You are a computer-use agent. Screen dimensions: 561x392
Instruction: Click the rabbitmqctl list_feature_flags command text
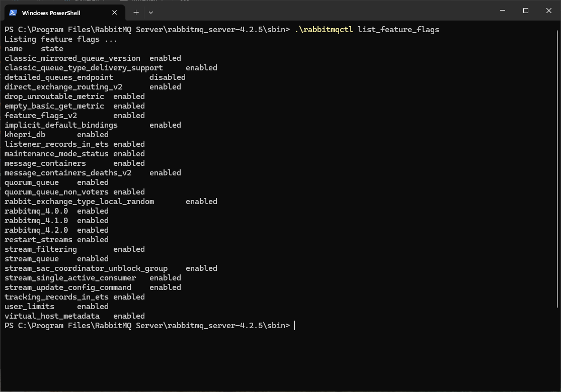tap(367, 30)
